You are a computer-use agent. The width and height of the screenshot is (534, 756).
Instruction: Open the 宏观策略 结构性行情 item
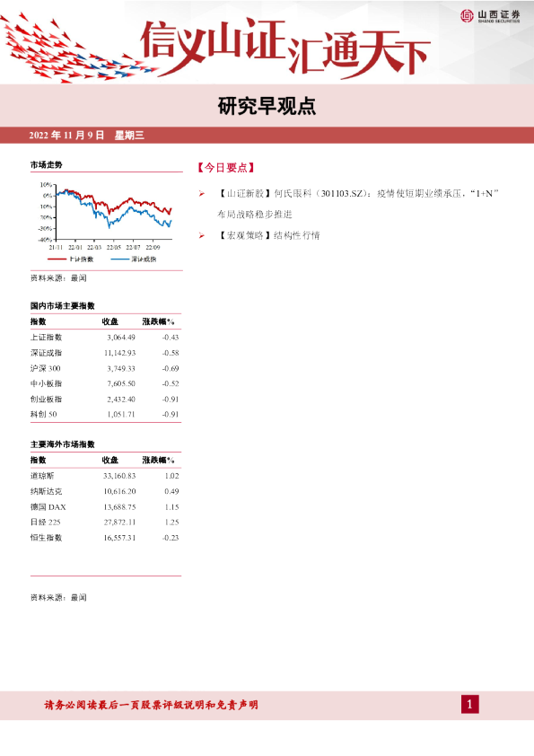pyautogui.click(x=268, y=236)
